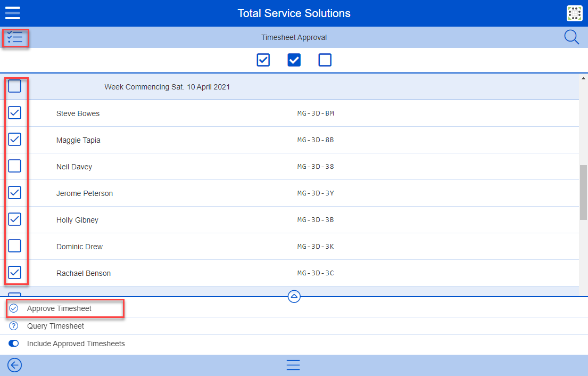The height and width of the screenshot is (376, 588).
Task: Click the code MG-3D-3K
Action: [316, 247]
